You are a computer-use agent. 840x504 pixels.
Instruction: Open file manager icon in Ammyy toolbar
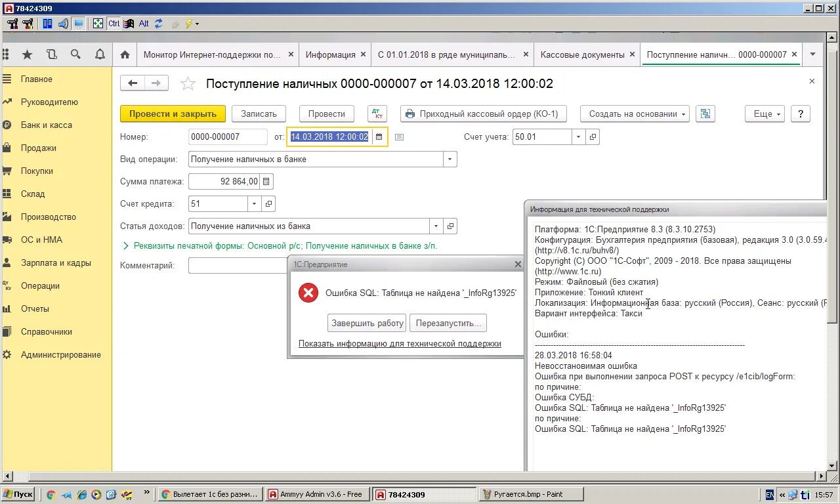[47, 24]
